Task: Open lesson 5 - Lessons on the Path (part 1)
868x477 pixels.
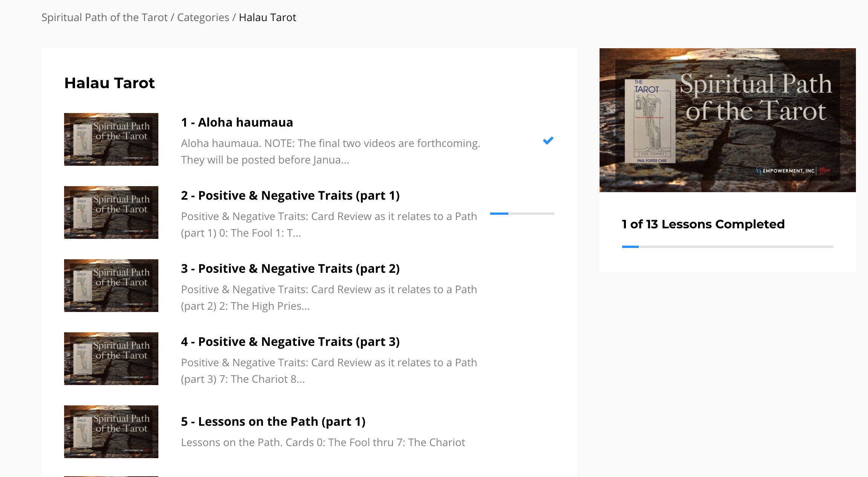Action: pos(273,421)
